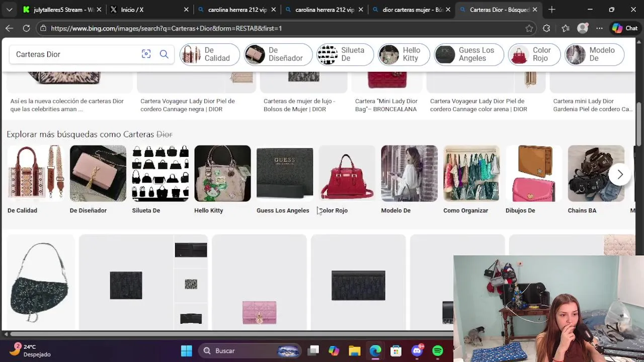644x362 pixels.
Task: Add this page to favorites star
Action: click(x=529, y=28)
